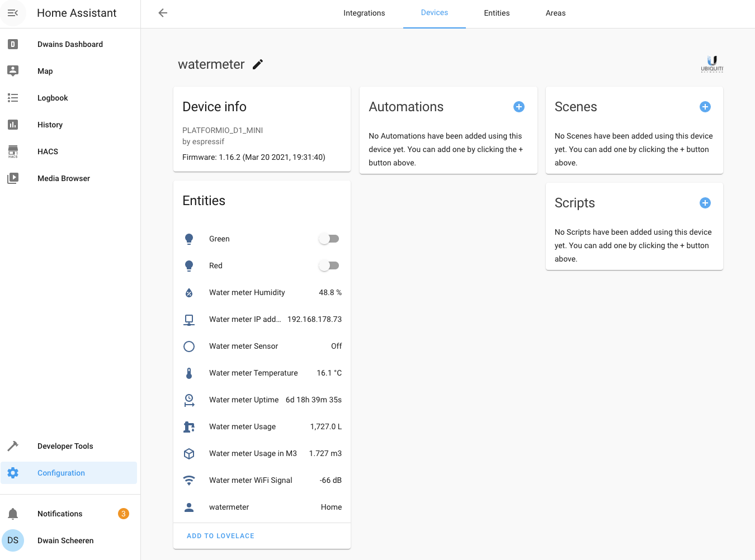Click the Home Assistant title
This screenshot has height=560, width=755.
point(77,13)
